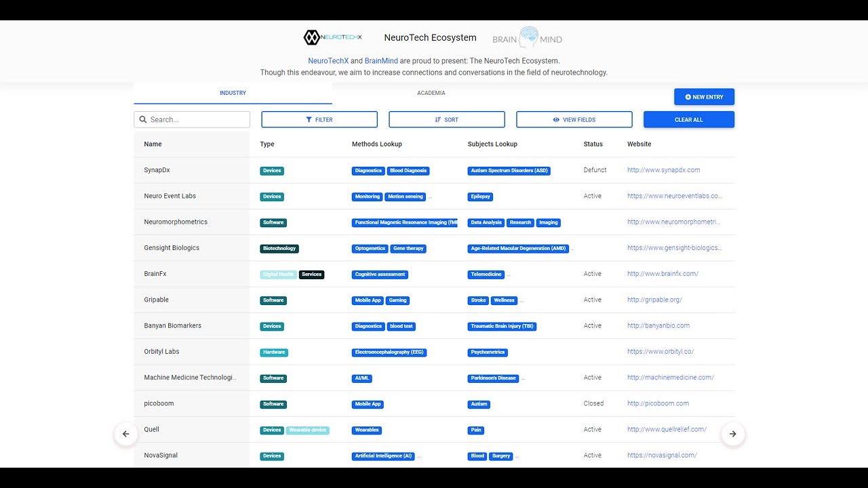Click the Optogenetics method tag
The image size is (868, 488).
tap(370, 249)
